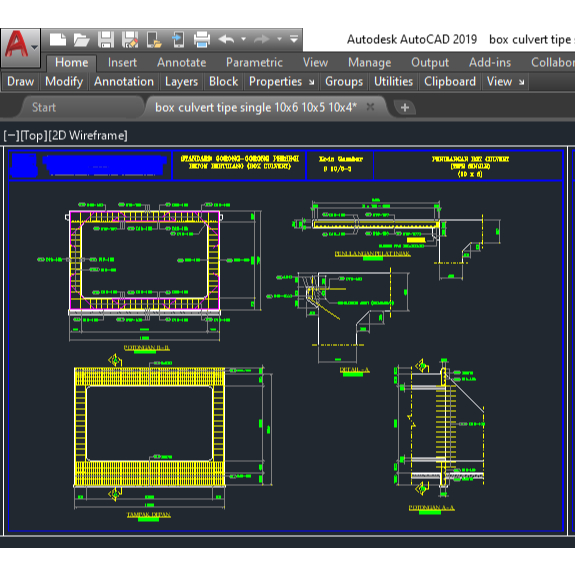The width and height of the screenshot is (575, 575).
Task: Click the View panel dialog launcher arrow
Action: pyautogui.click(x=521, y=82)
